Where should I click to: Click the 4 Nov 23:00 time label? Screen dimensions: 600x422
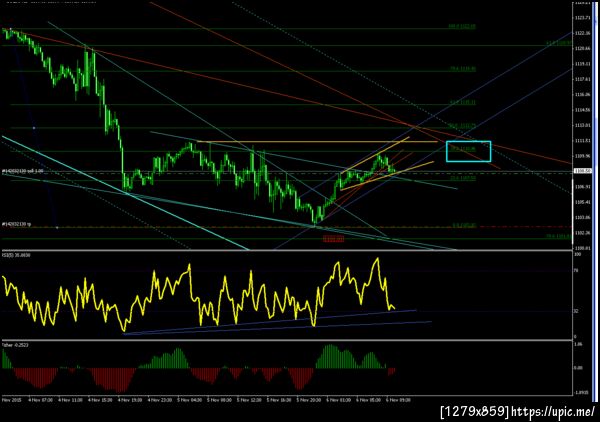point(160,400)
